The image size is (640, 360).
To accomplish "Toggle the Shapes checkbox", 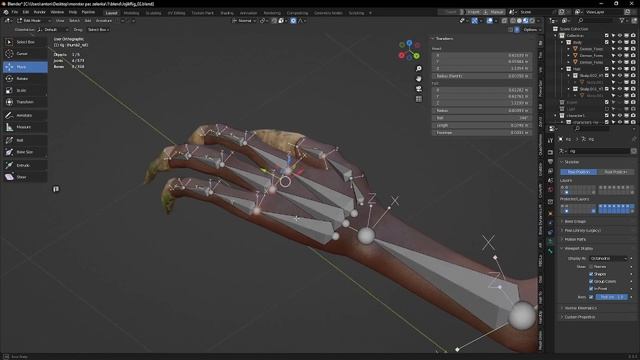I will pyautogui.click(x=591, y=274).
